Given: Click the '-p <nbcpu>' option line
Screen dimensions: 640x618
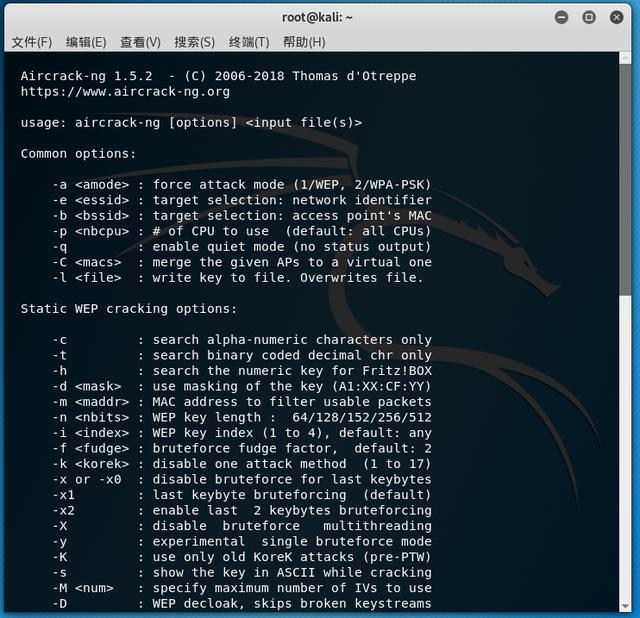Looking at the screenshot, I should point(242,231).
